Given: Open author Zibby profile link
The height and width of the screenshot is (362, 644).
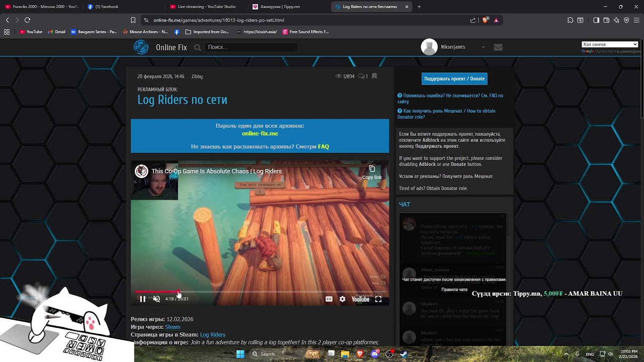Looking at the screenshot, I should coord(197,76).
